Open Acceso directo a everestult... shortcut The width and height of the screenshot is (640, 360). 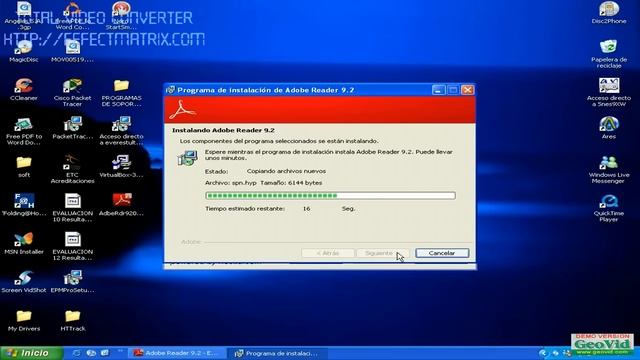click(121, 131)
